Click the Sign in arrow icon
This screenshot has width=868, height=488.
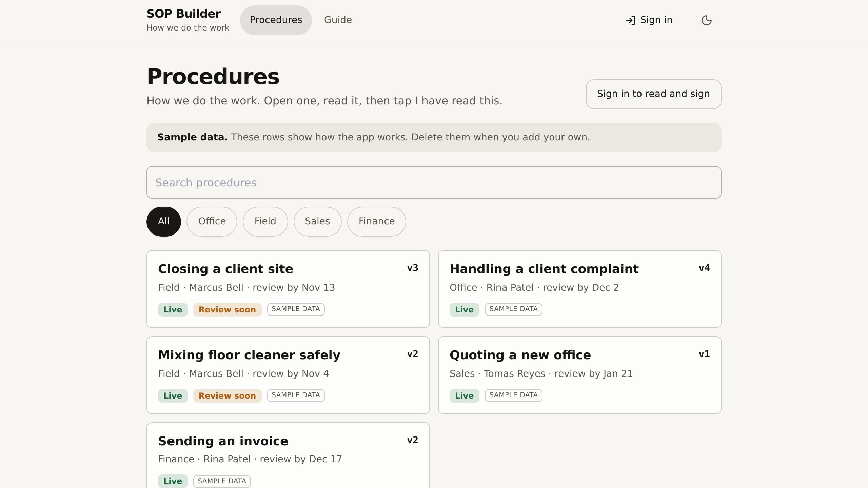coord(631,20)
